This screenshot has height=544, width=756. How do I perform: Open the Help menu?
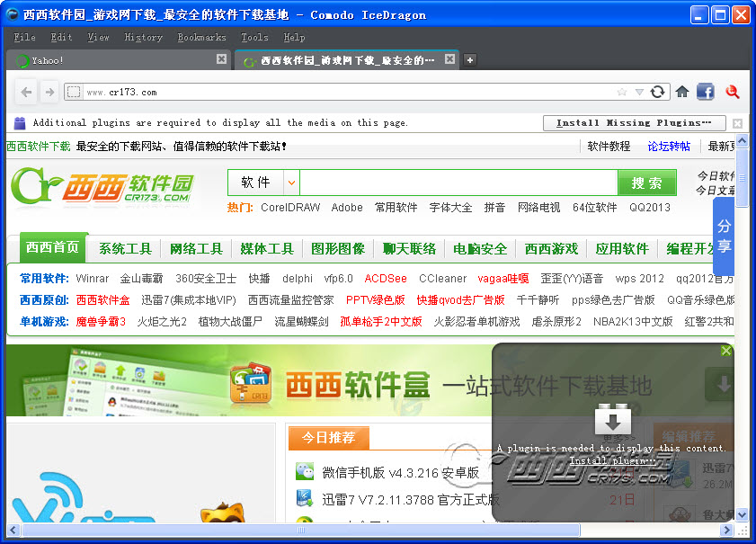[294, 37]
